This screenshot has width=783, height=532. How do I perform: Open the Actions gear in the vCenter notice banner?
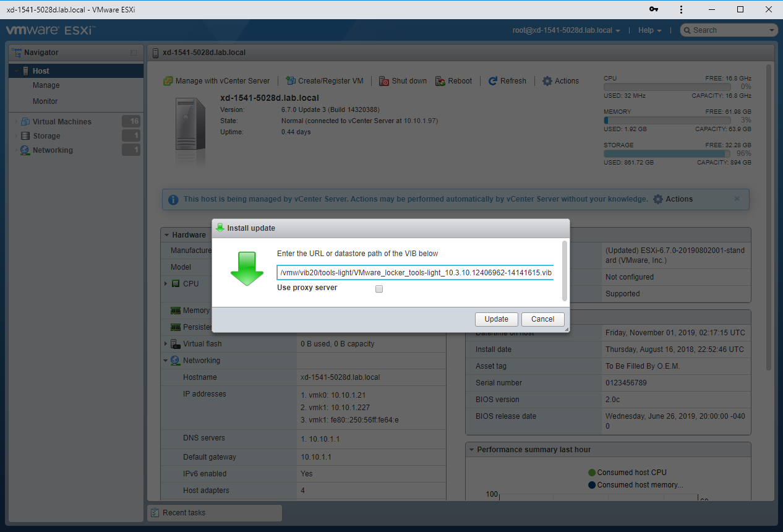(673, 199)
